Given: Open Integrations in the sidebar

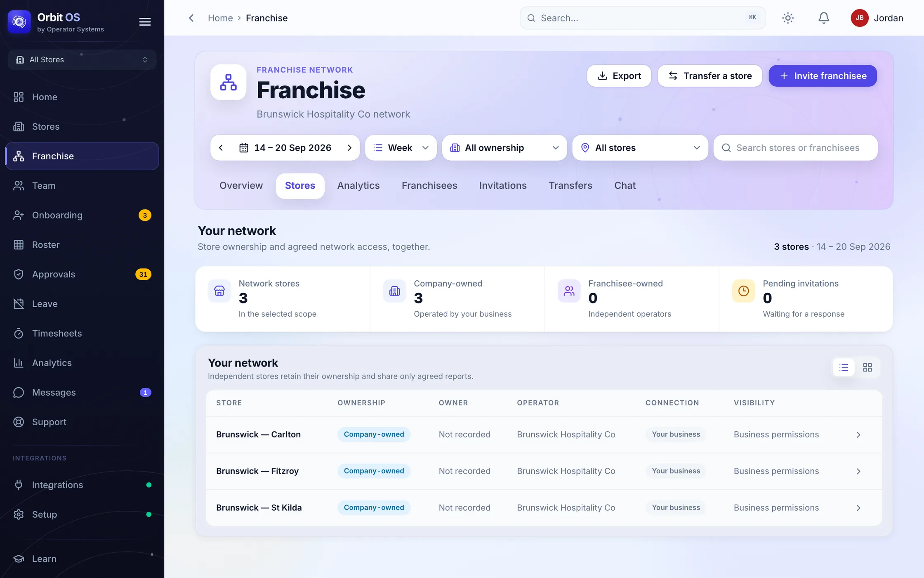Looking at the screenshot, I should 82,485.
